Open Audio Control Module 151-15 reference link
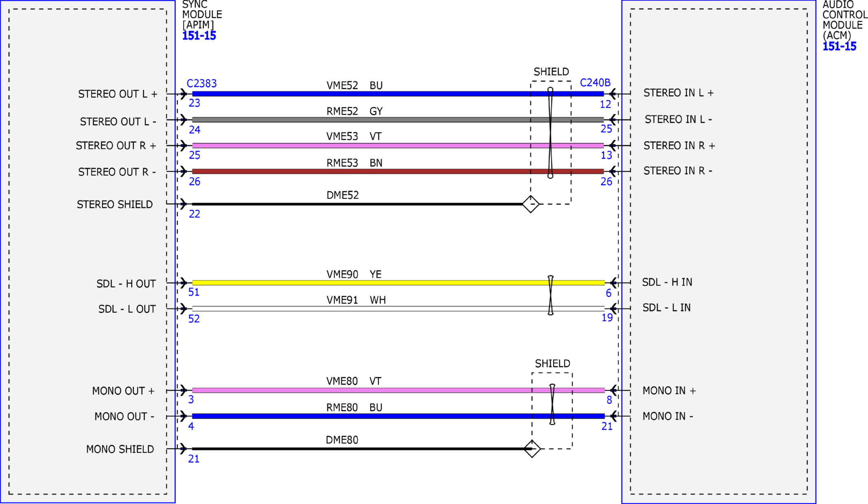Screen dimensions: 868x504 point(839,46)
